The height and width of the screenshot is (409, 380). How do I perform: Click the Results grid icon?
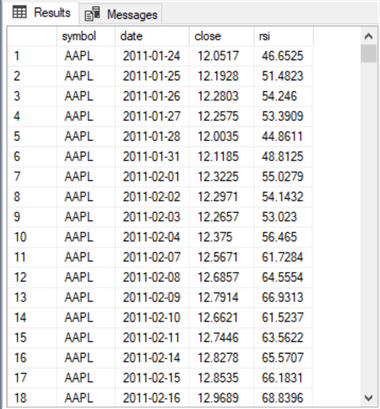coord(19,12)
